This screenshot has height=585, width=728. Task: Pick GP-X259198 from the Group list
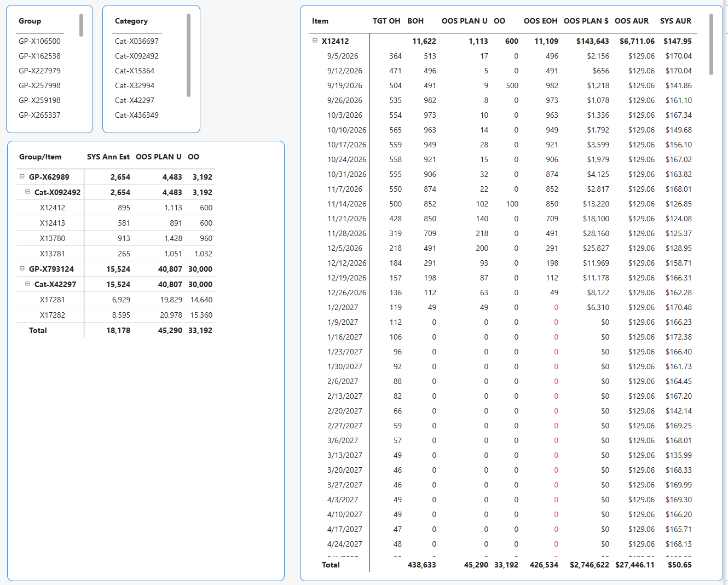pos(39,100)
